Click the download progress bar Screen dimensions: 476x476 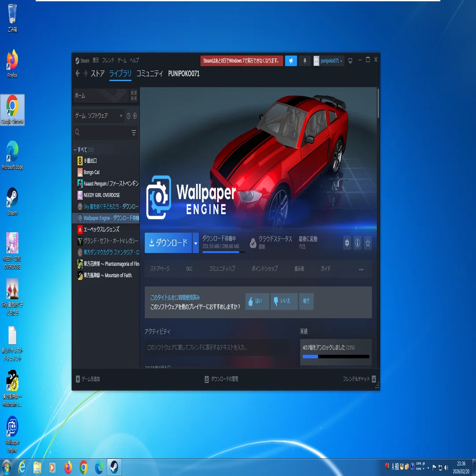[223, 252]
